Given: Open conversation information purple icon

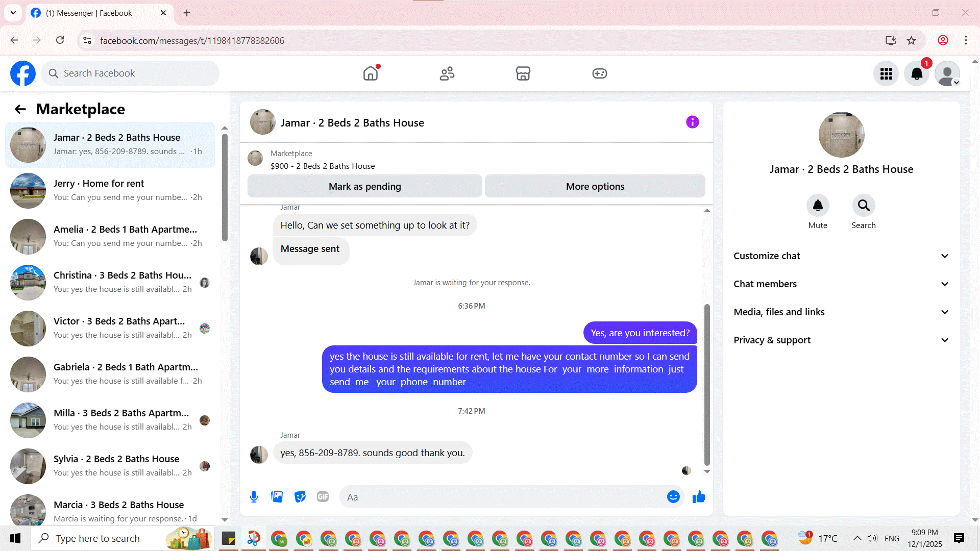Looking at the screenshot, I should [x=693, y=122].
